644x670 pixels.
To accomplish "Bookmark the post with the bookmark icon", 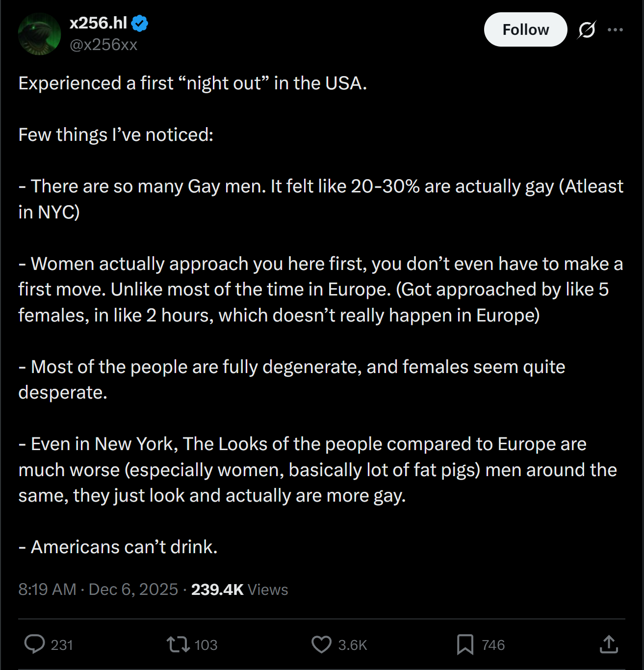I will point(465,644).
